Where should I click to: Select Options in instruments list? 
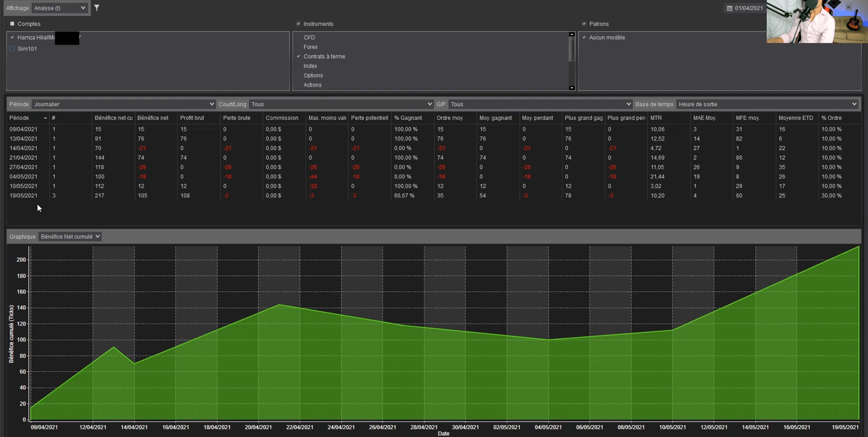tap(313, 75)
